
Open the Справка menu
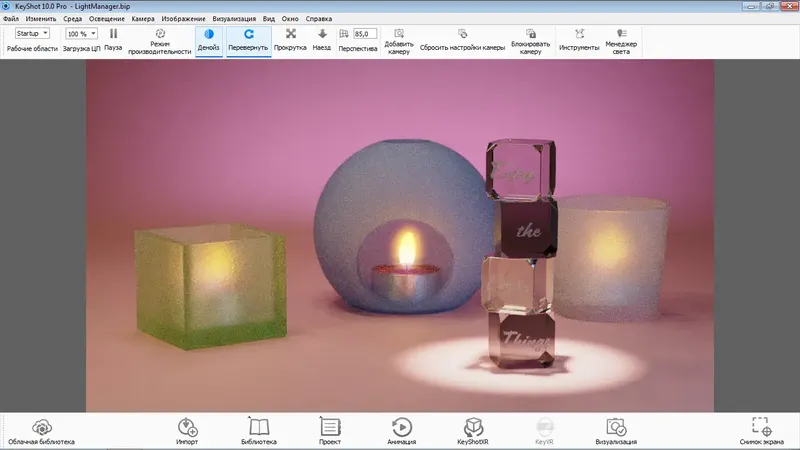(x=319, y=19)
